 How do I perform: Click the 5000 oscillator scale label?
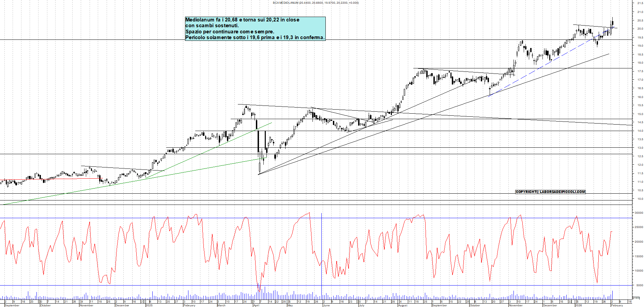coord(640,286)
